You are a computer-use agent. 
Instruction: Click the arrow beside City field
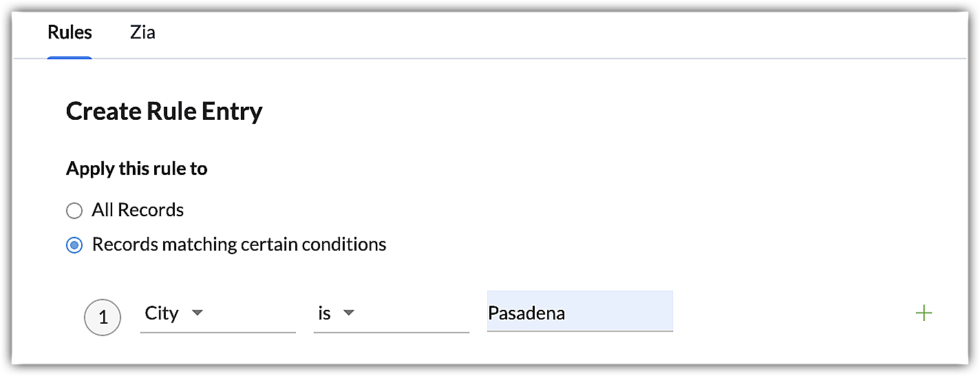tap(198, 313)
